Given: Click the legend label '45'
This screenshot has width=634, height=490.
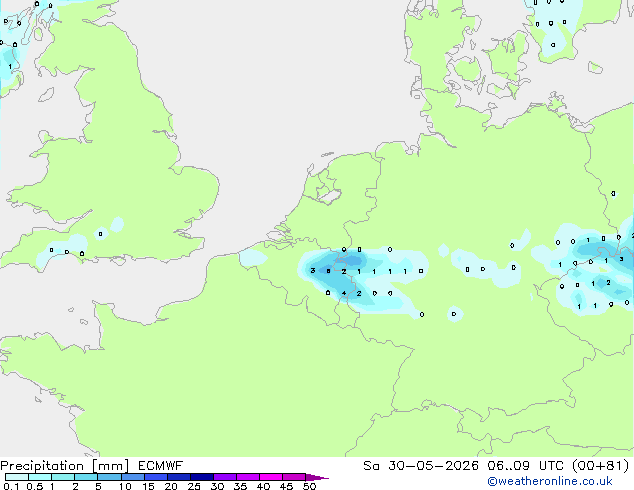Looking at the screenshot, I should pyautogui.click(x=286, y=486).
